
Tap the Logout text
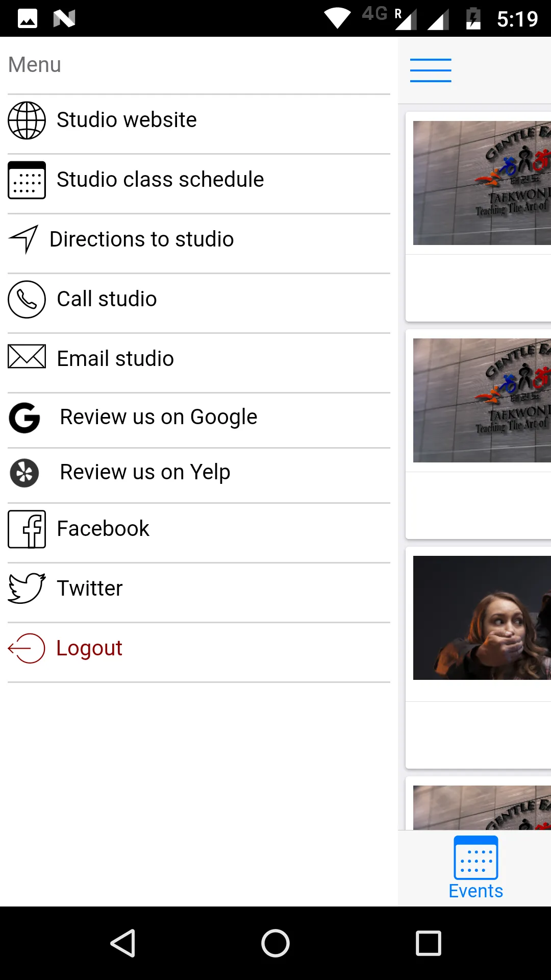tap(89, 649)
